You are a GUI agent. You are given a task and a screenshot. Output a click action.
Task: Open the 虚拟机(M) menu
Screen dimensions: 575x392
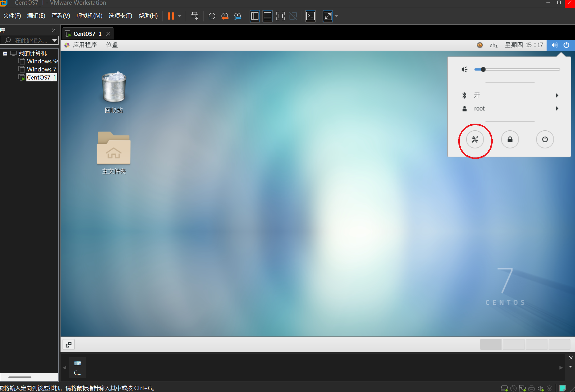[89, 16]
